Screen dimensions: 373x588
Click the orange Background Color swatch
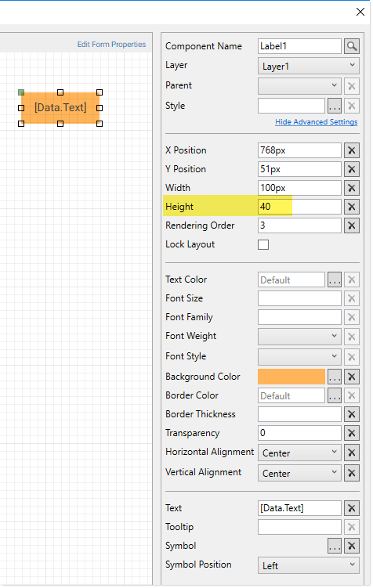coord(292,377)
